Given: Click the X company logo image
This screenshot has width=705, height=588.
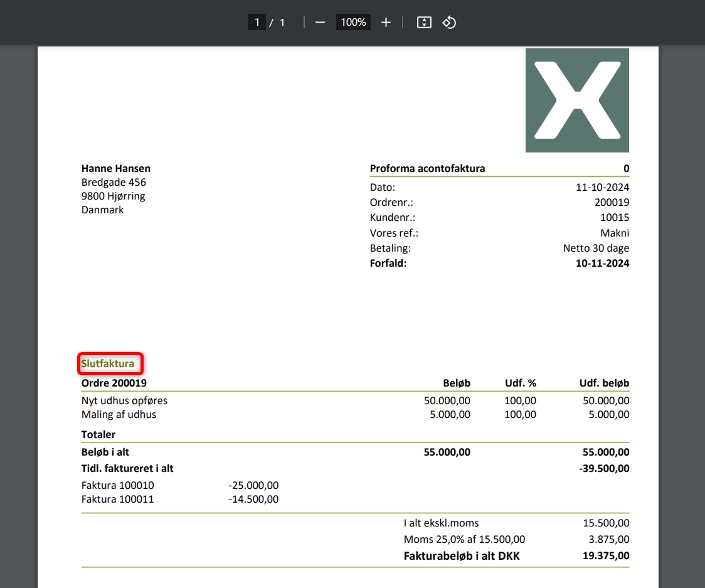Looking at the screenshot, I should point(576,100).
